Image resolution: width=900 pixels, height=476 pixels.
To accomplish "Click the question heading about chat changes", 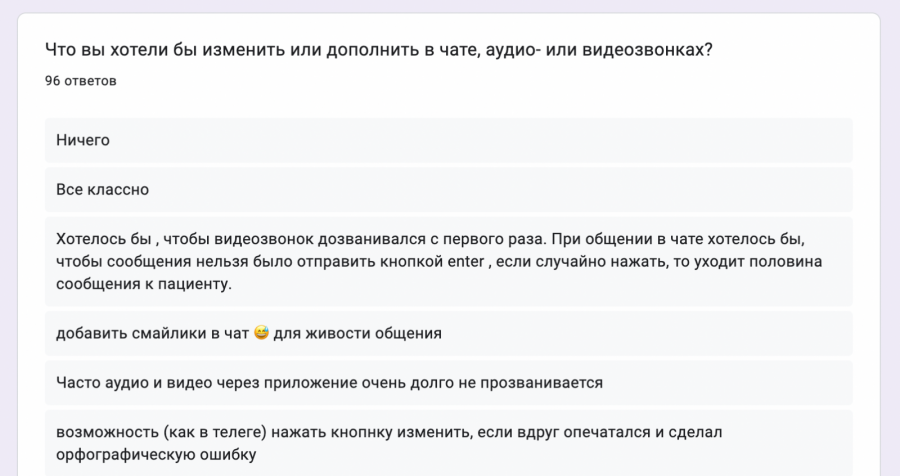I will [379, 50].
